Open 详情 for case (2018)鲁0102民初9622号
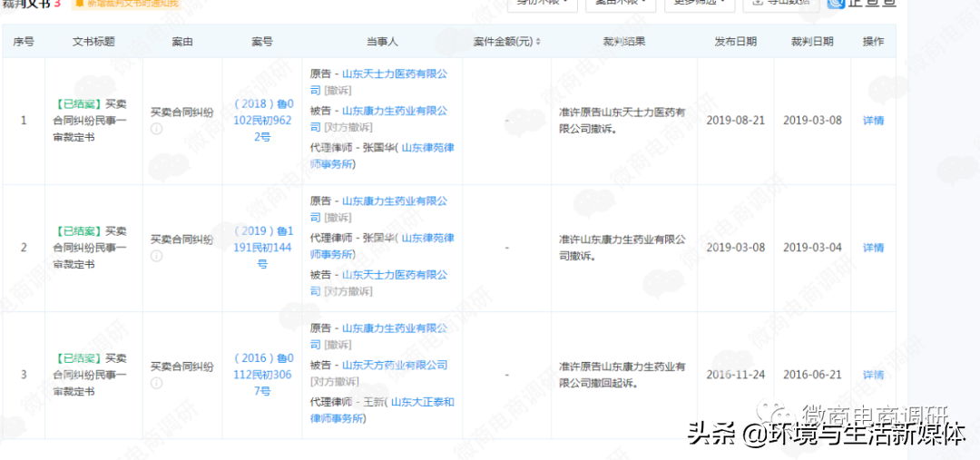 [x=873, y=121]
